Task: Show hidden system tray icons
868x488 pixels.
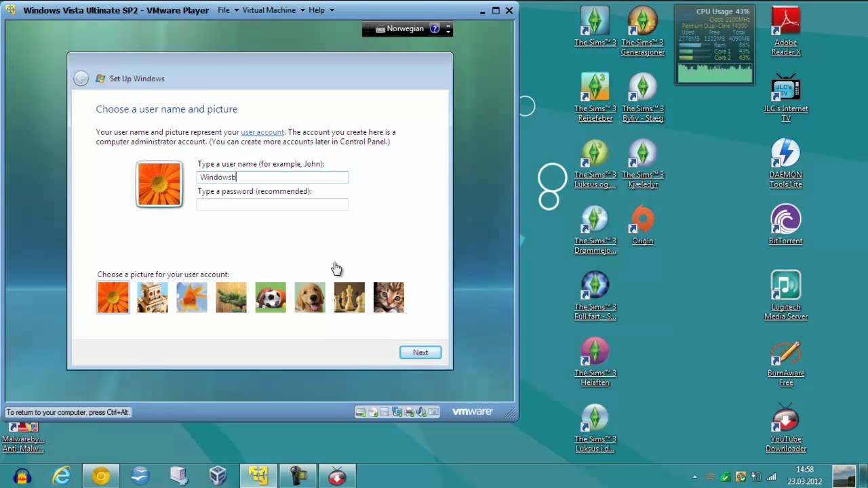Action: (694, 477)
